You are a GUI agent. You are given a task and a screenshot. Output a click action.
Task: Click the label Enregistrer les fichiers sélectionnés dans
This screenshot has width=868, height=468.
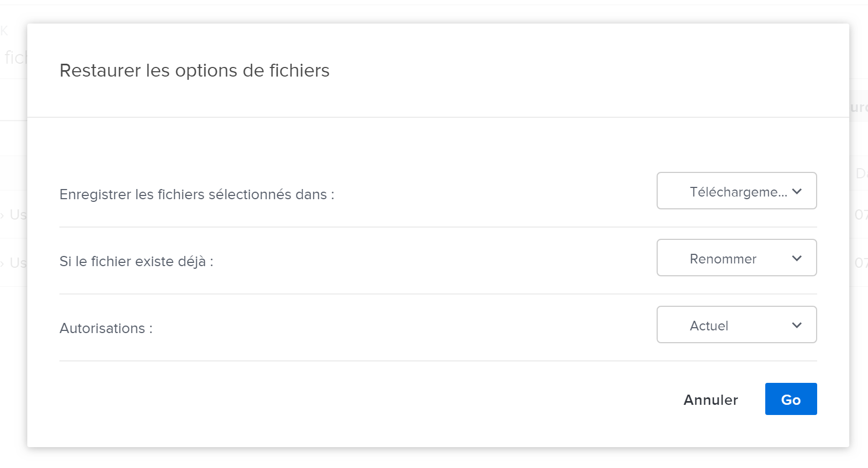tap(196, 194)
